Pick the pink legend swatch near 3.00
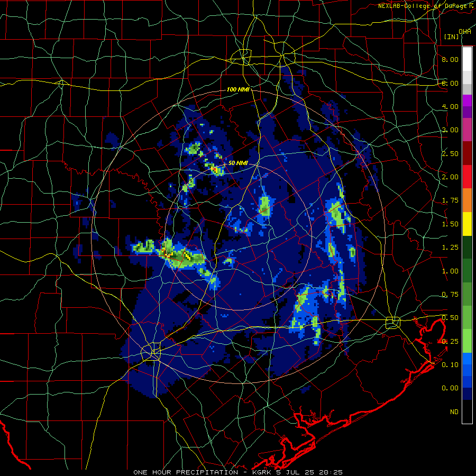 (x=467, y=130)
